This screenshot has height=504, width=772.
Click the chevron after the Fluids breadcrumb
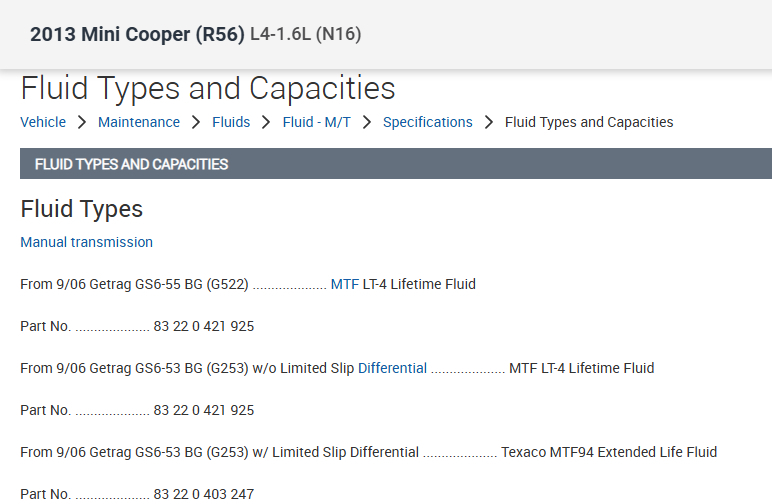[266, 122]
